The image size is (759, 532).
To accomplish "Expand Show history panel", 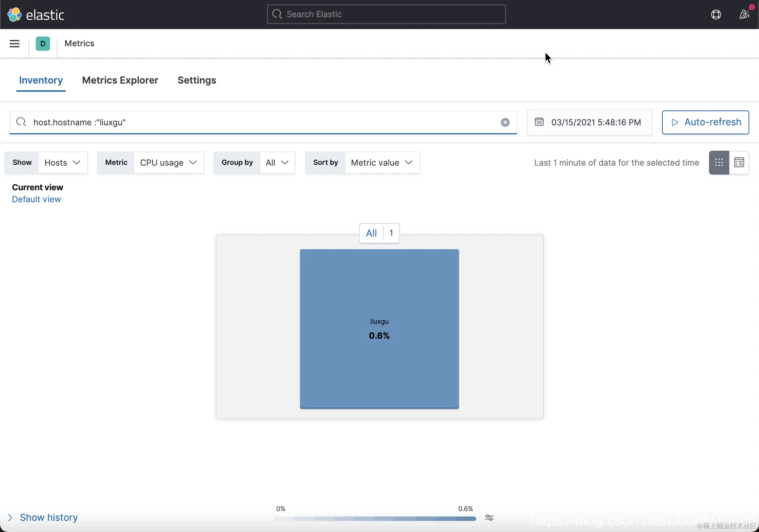I will coord(43,517).
